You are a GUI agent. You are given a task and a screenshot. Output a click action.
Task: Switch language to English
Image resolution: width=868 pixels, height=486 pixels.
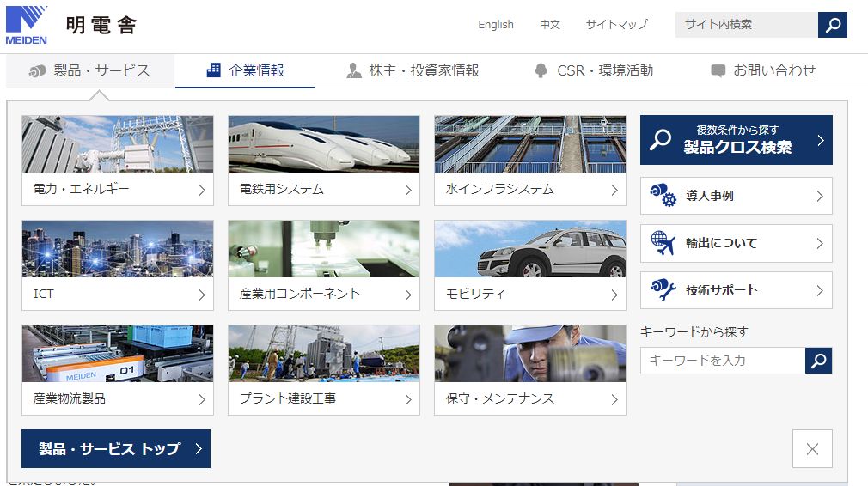496,25
